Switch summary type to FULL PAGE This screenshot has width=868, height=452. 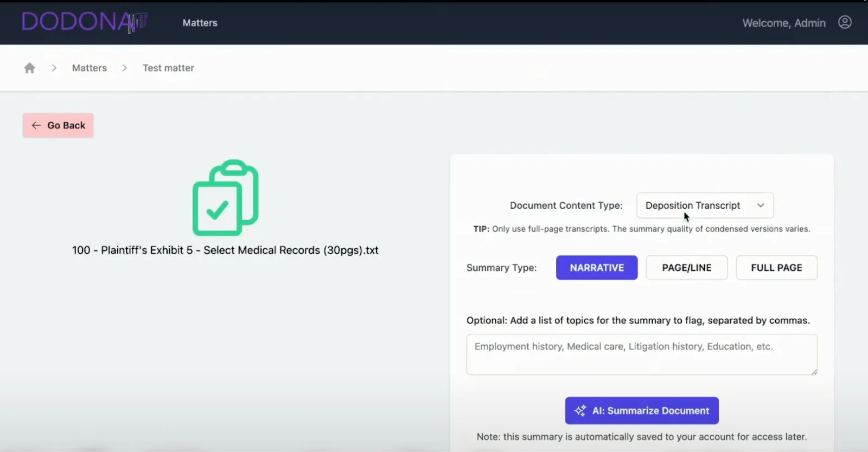[x=776, y=268]
